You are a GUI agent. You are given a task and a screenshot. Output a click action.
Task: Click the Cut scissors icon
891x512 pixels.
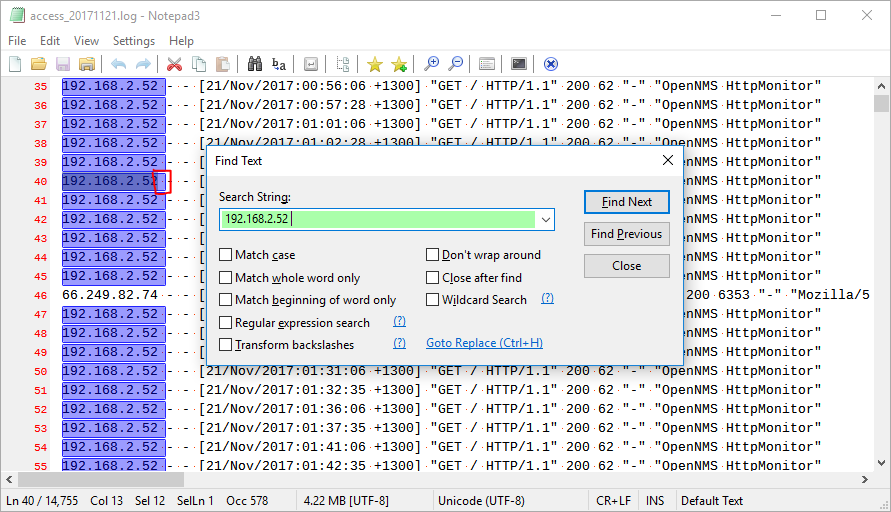(174, 64)
